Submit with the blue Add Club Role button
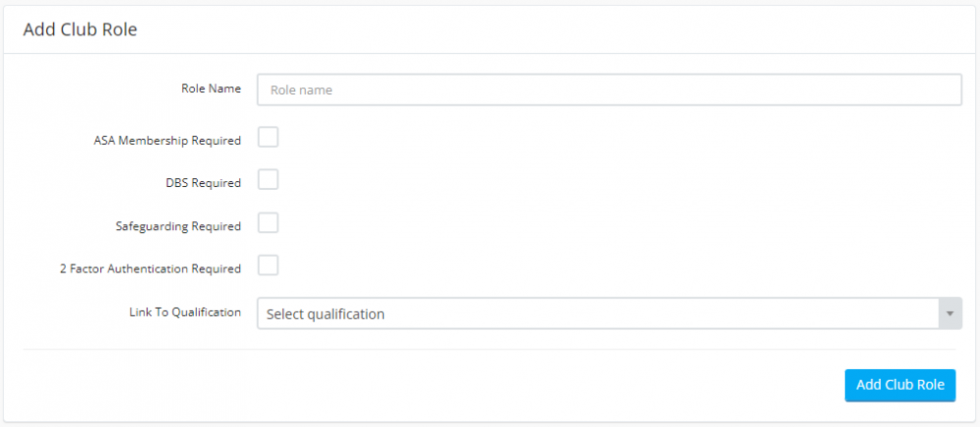 click(900, 385)
